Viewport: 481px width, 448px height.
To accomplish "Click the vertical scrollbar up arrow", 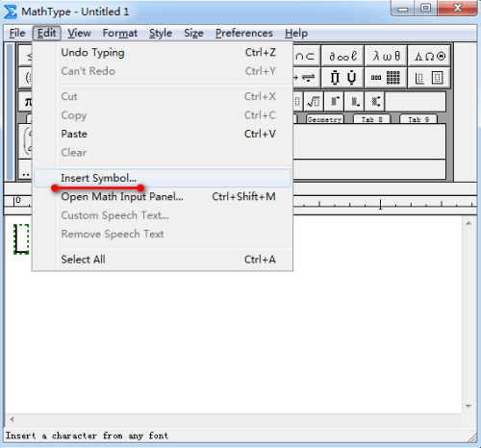I will (468, 223).
